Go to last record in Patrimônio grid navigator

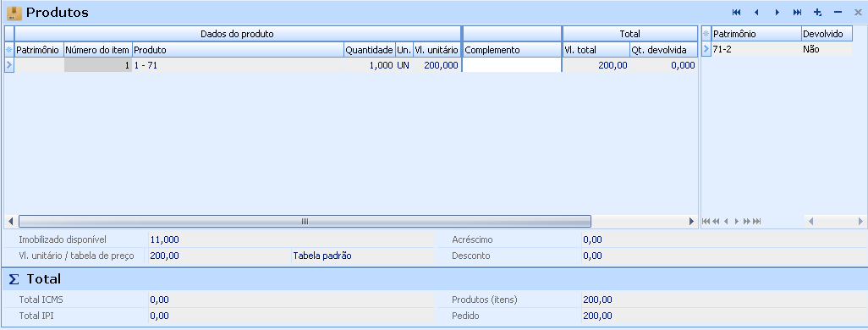pyautogui.click(x=756, y=222)
